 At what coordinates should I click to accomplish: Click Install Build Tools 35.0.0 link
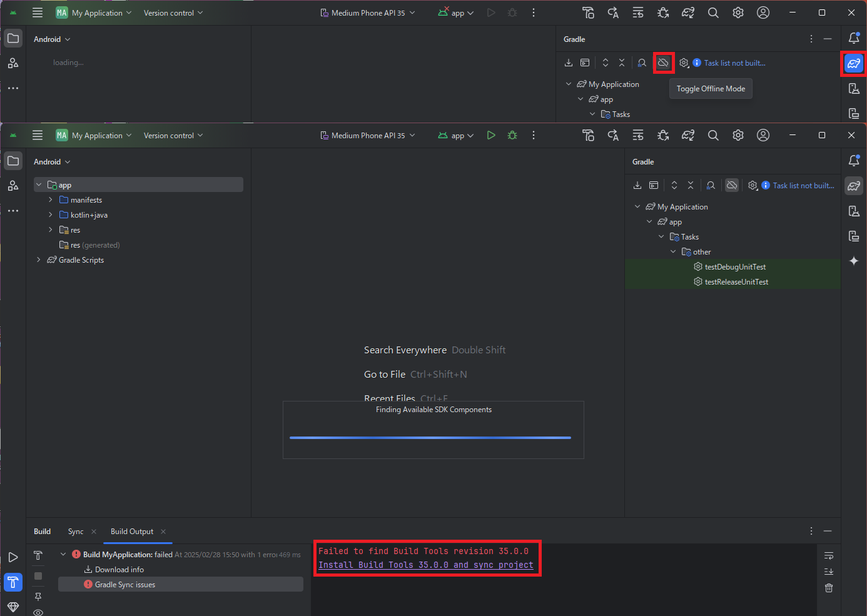425,565
